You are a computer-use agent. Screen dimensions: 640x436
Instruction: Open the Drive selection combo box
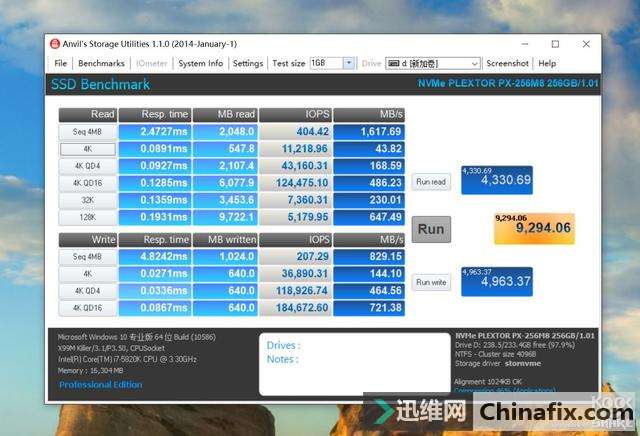433,63
